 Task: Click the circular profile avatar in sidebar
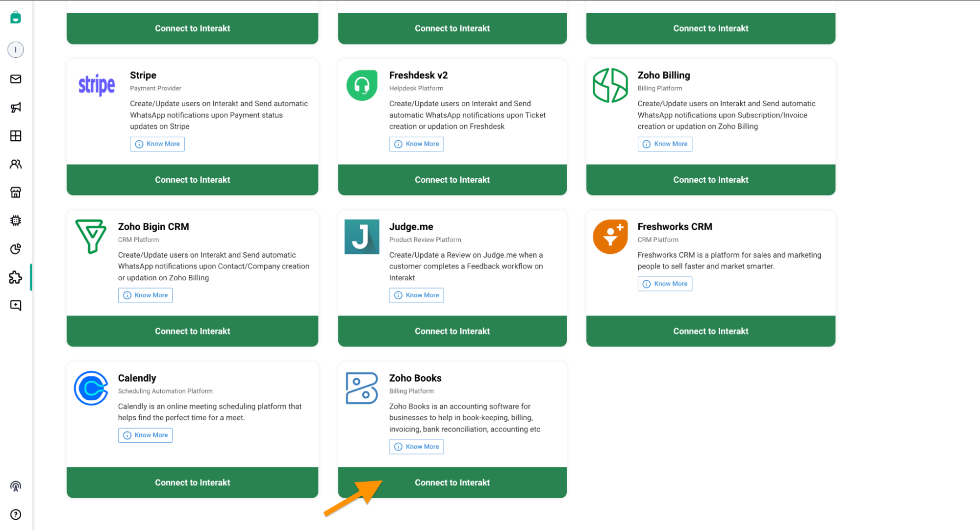click(x=15, y=49)
